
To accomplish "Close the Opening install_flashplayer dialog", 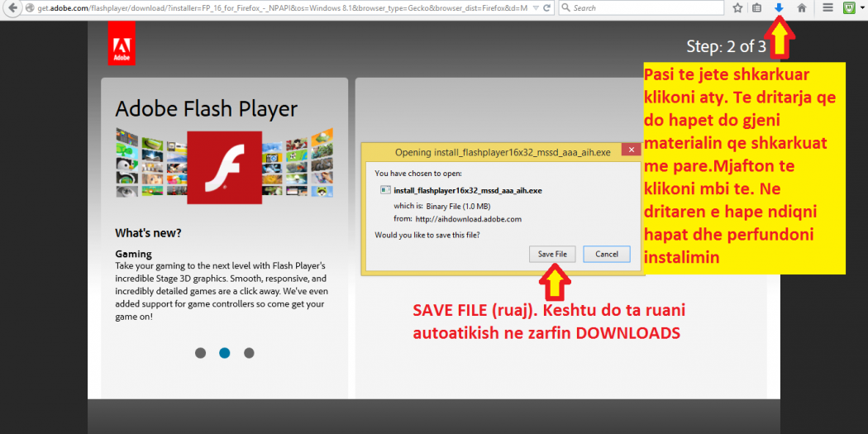I will pos(631,150).
